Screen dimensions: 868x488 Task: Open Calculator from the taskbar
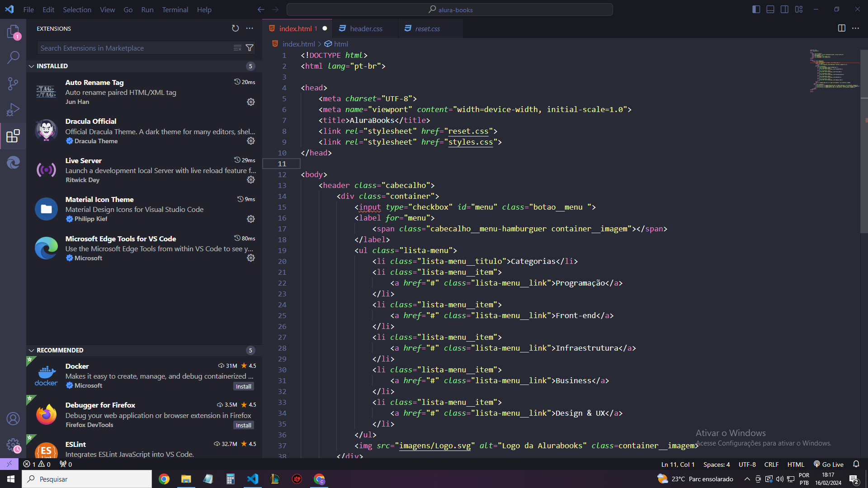[x=231, y=479]
